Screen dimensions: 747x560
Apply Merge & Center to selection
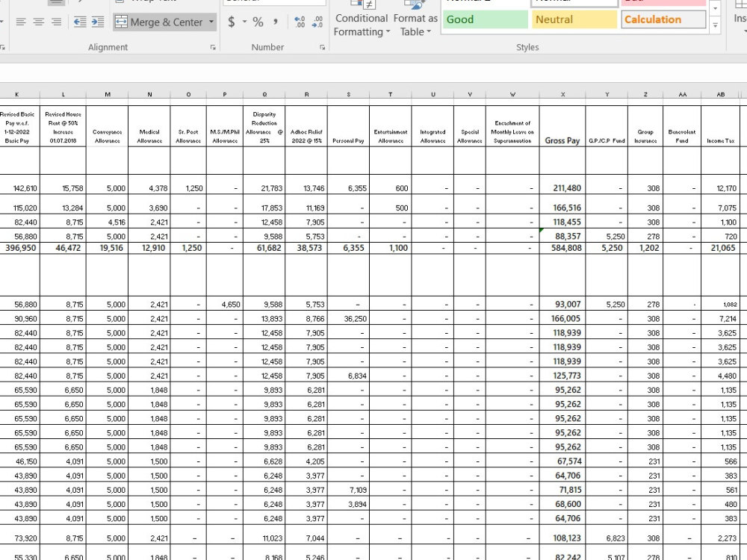coord(160,22)
